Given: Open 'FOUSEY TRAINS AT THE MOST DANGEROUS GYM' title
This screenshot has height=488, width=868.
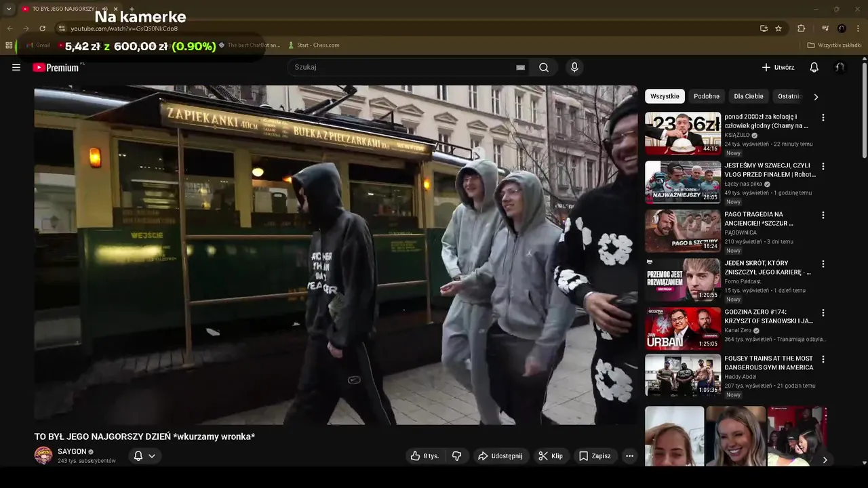Looking at the screenshot, I should pos(769,363).
